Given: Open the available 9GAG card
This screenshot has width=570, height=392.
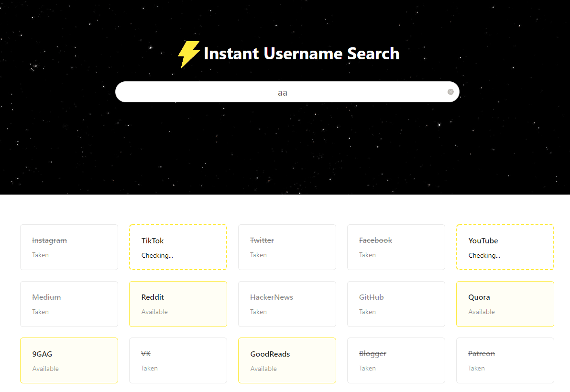Looking at the screenshot, I should (69, 360).
